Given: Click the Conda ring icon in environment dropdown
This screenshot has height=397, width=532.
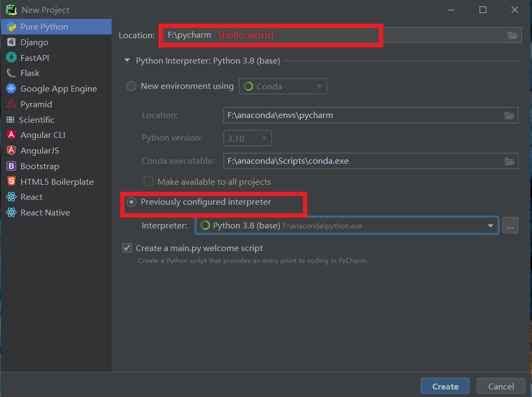Looking at the screenshot, I should tap(248, 86).
